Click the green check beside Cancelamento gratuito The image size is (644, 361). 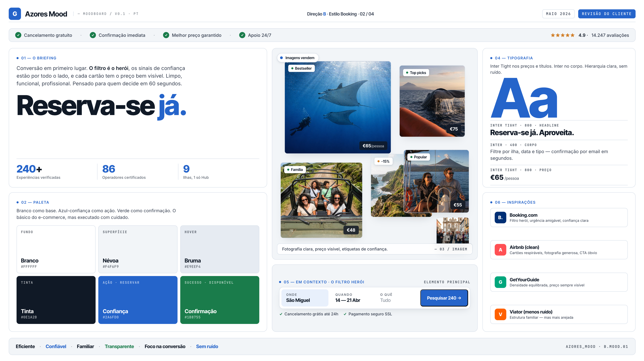pyautogui.click(x=18, y=35)
